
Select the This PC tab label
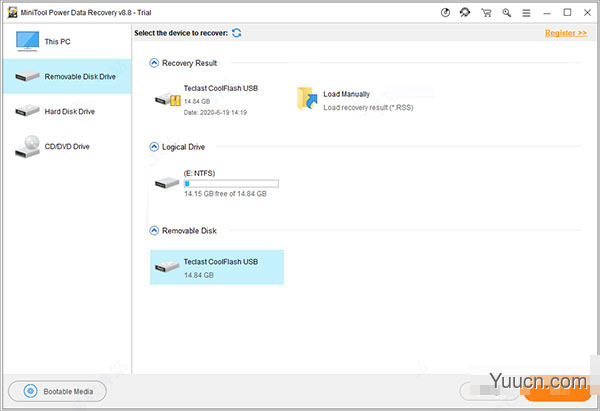point(57,41)
